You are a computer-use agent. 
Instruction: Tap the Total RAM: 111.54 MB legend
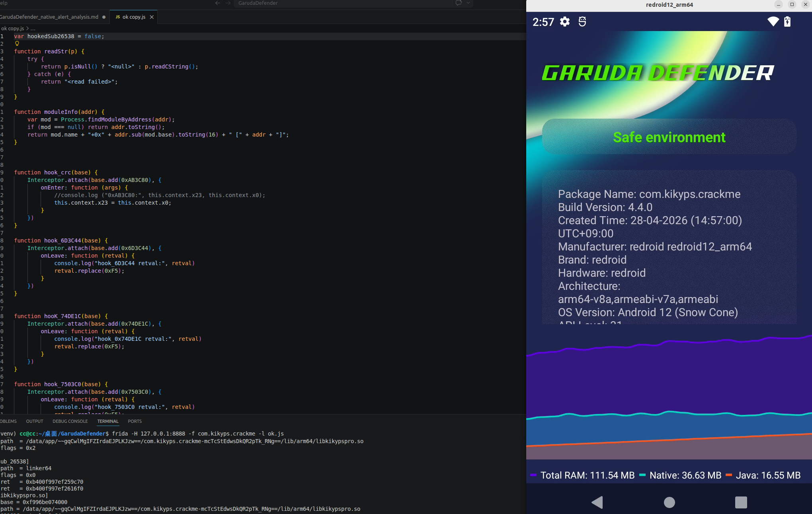(x=583, y=475)
